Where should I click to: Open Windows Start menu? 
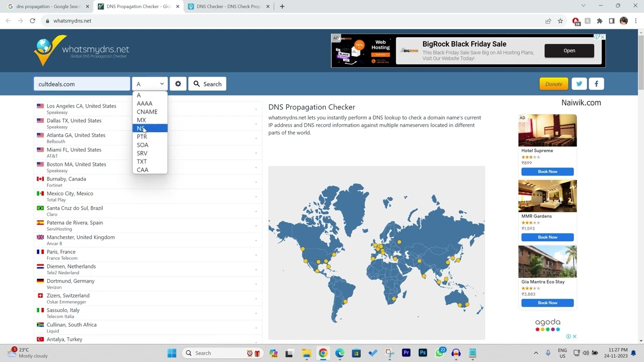point(172,353)
